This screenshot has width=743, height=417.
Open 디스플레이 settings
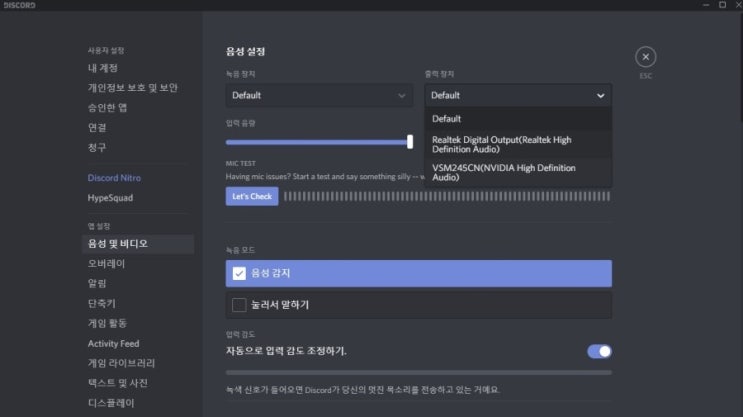pyautogui.click(x=111, y=403)
